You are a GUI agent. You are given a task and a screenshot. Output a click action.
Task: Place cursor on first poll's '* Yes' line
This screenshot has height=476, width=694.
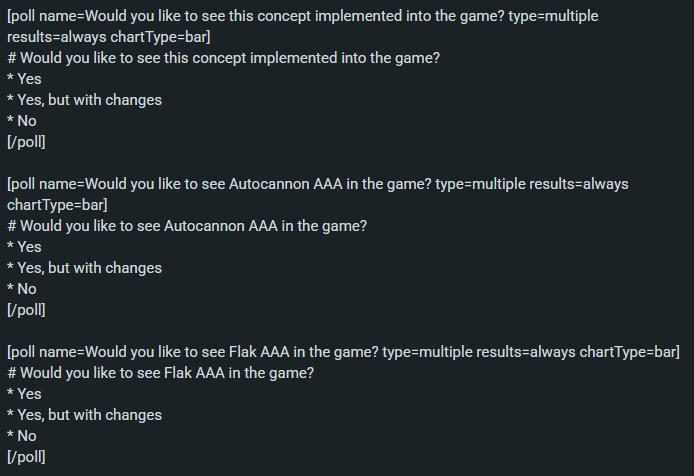pyautogui.click(x=24, y=79)
